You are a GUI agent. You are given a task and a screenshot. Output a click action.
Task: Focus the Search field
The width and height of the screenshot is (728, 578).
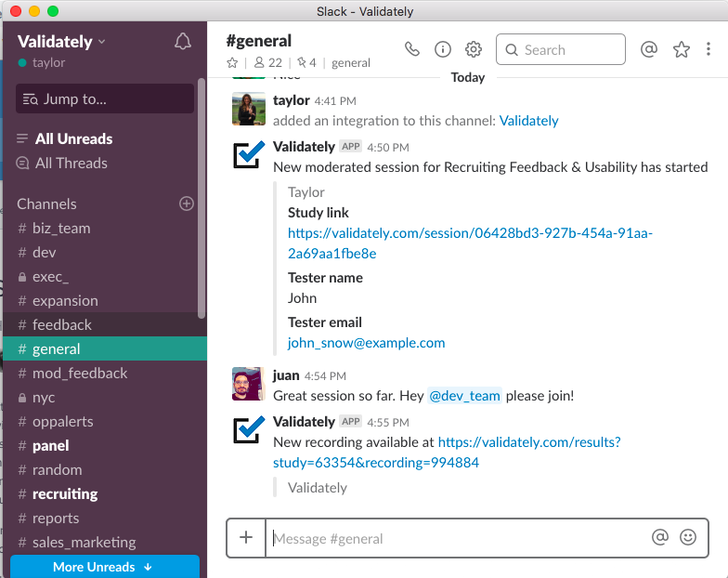coord(561,49)
